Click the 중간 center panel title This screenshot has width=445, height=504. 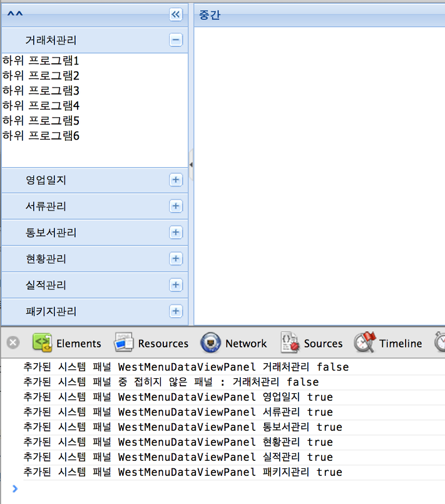click(x=210, y=15)
